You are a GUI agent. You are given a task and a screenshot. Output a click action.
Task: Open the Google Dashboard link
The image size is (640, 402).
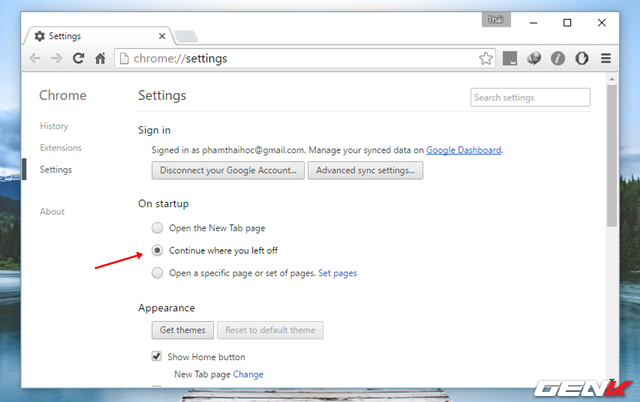click(x=463, y=150)
